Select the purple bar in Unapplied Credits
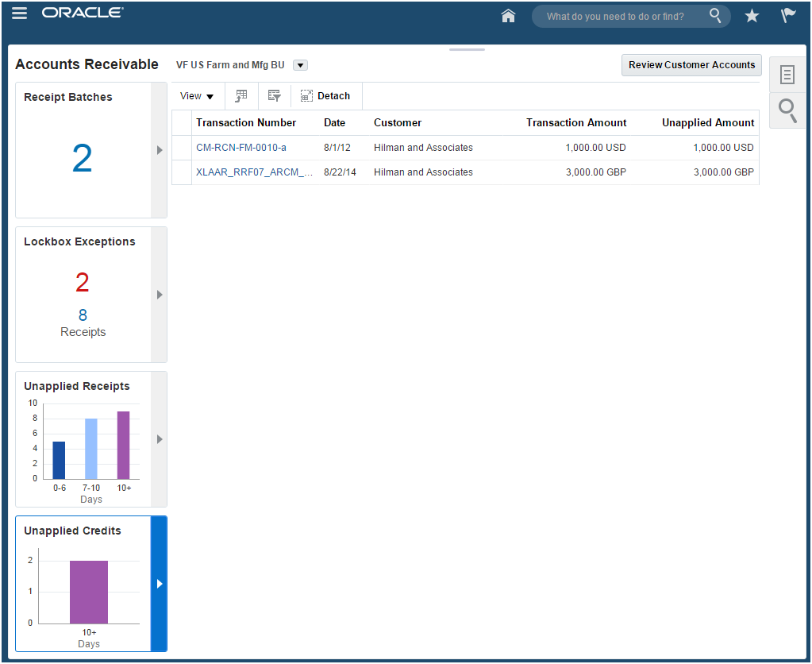This screenshot has width=812, height=664. click(89, 592)
